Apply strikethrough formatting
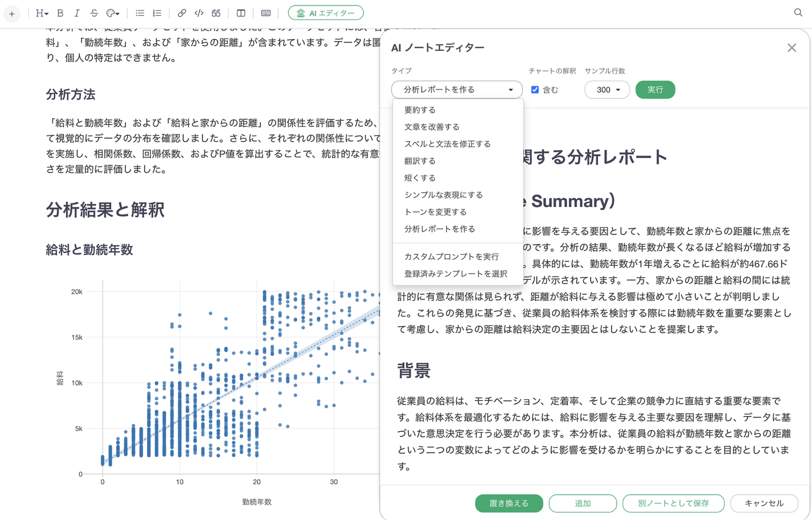The height and width of the screenshot is (520, 812). pyautogui.click(x=94, y=13)
